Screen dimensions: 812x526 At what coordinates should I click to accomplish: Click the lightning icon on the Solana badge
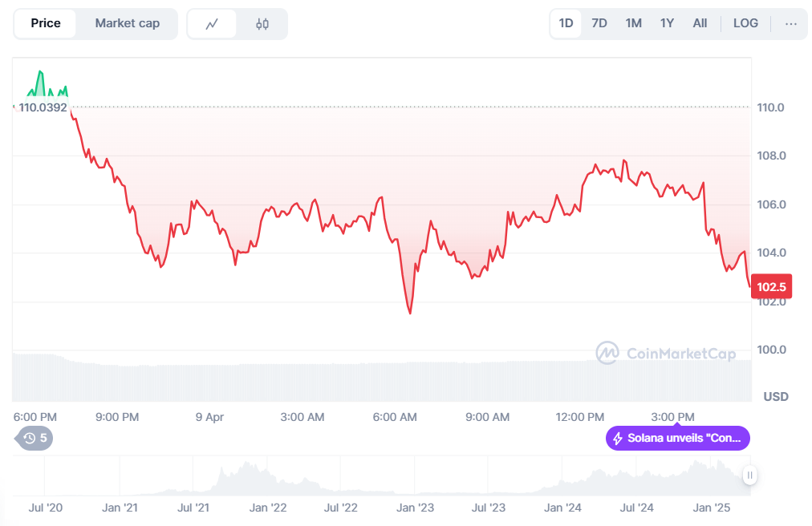[x=616, y=438]
